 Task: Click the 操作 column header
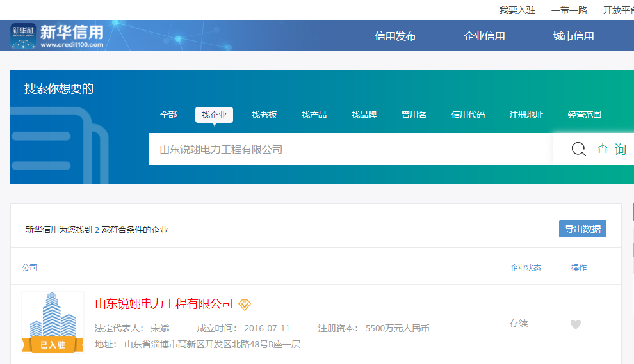point(579,268)
